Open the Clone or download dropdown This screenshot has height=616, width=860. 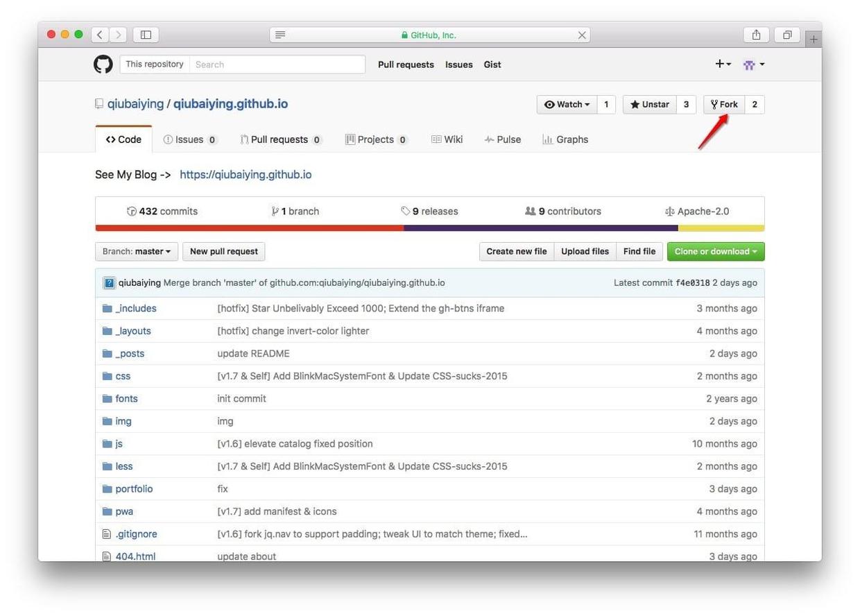(715, 252)
